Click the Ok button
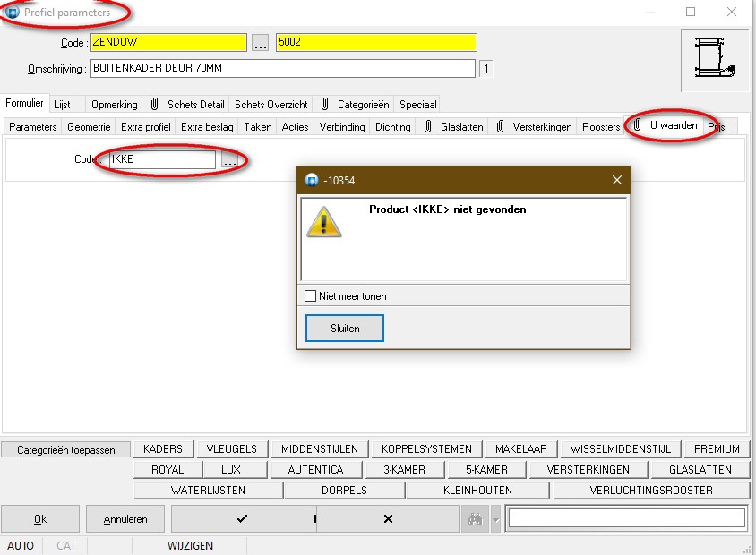Image resolution: width=756 pixels, height=555 pixels. coord(40,519)
